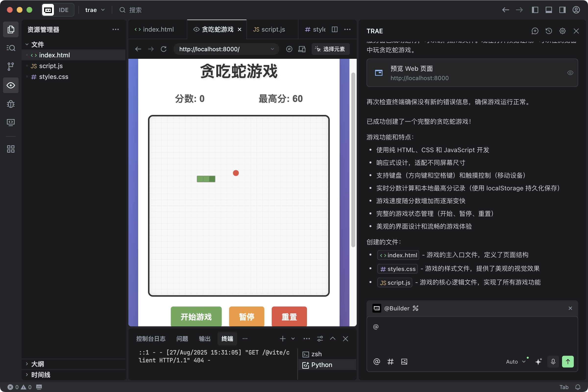Toggle the bottom panel layout icon

coord(549,10)
